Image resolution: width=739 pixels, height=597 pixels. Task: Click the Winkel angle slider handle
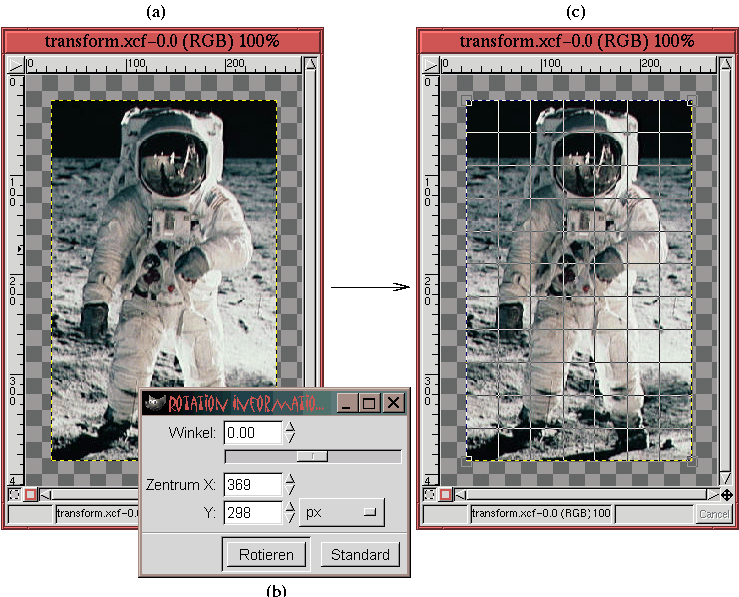point(313,456)
